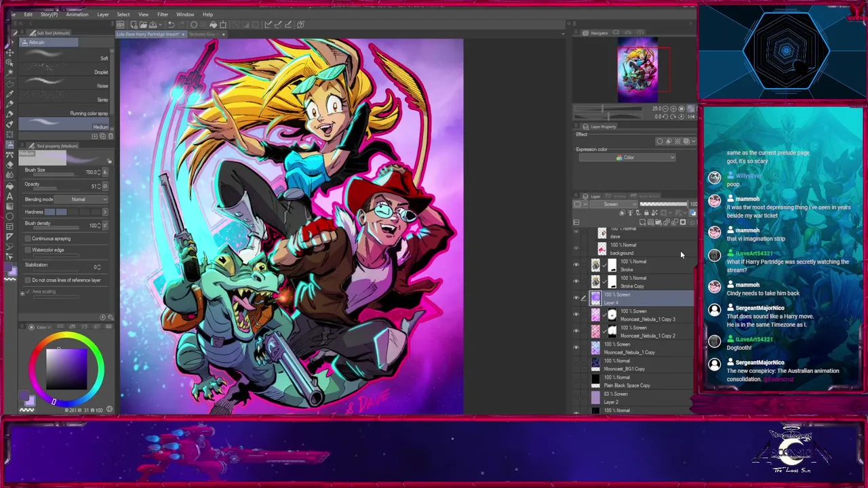
Task: Select the Fill bucket tool
Action: 10,186
